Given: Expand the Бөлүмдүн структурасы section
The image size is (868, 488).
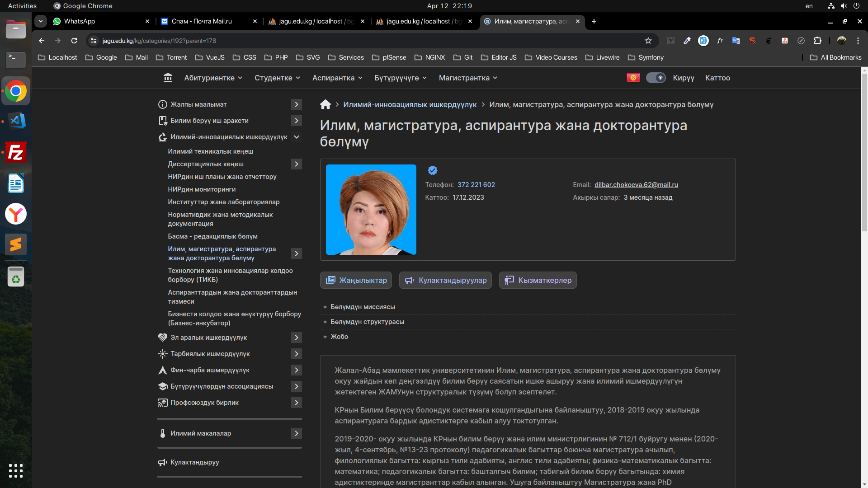Looking at the screenshot, I should pos(367,322).
